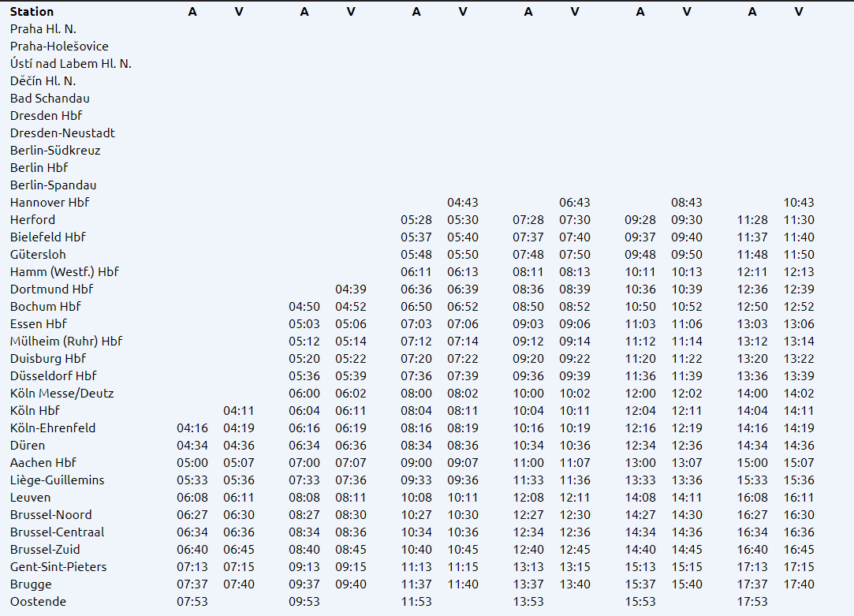Click the Köln Messe/Deutz station name

[x=62, y=394]
